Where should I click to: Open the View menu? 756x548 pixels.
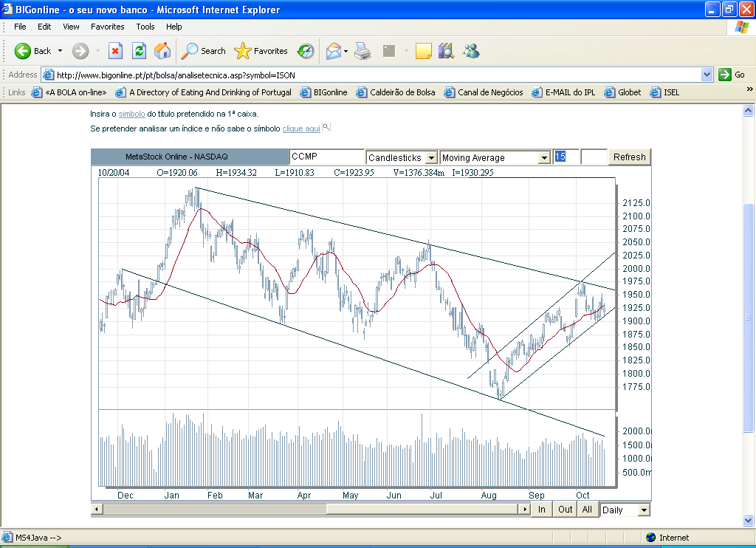tap(71, 27)
